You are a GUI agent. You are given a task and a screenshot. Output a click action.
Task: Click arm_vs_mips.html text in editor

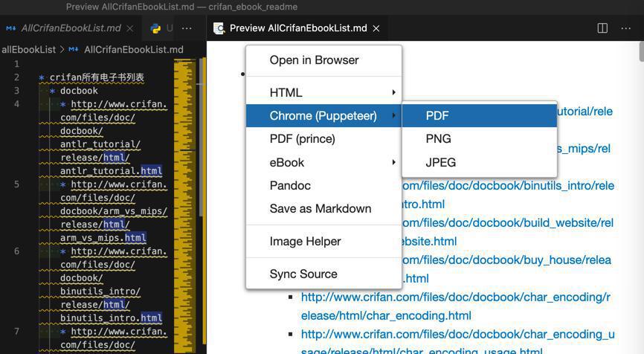click(x=103, y=238)
